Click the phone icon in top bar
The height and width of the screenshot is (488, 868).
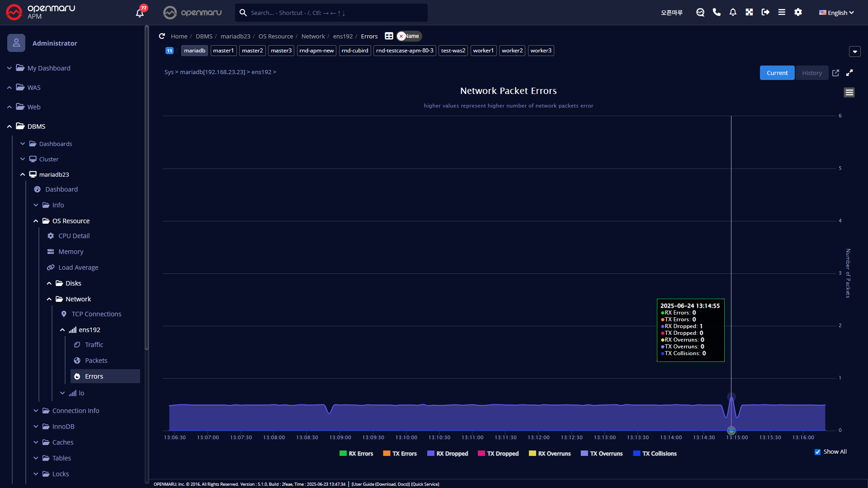pyautogui.click(x=717, y=12)
